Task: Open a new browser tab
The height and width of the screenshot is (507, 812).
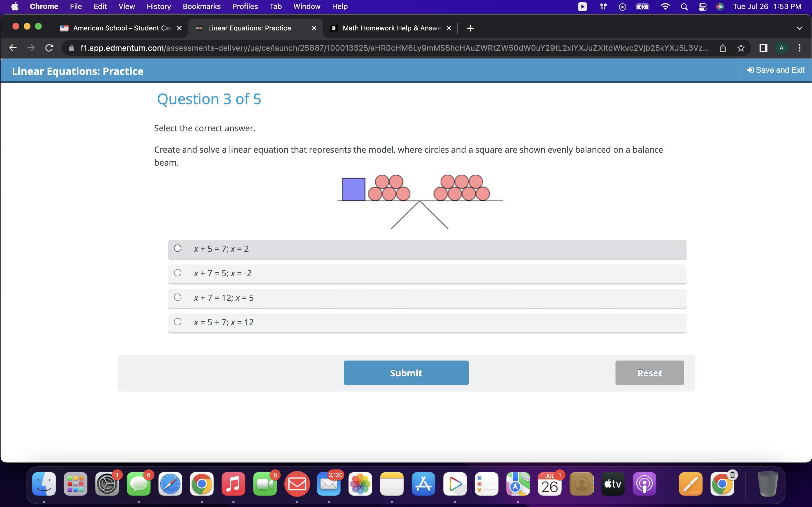Action: [x=470, y=28]
